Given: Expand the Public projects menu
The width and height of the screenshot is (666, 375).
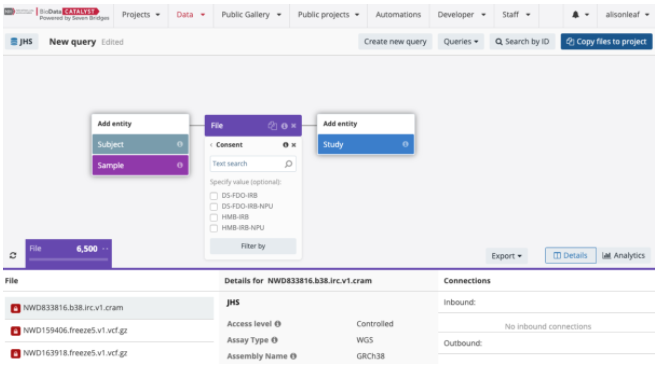Looking at the screenshot, I should pos(328,14).
